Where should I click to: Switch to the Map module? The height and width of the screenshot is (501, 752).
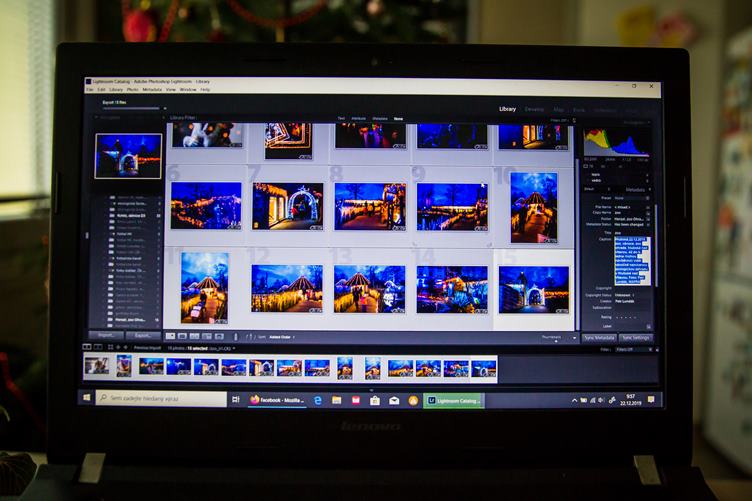click(559, 110)
